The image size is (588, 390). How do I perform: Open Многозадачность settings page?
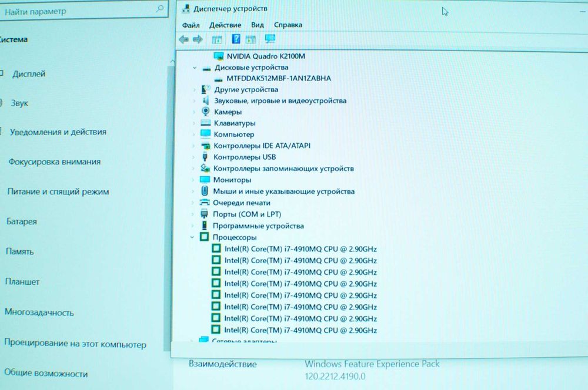(39, 312)
